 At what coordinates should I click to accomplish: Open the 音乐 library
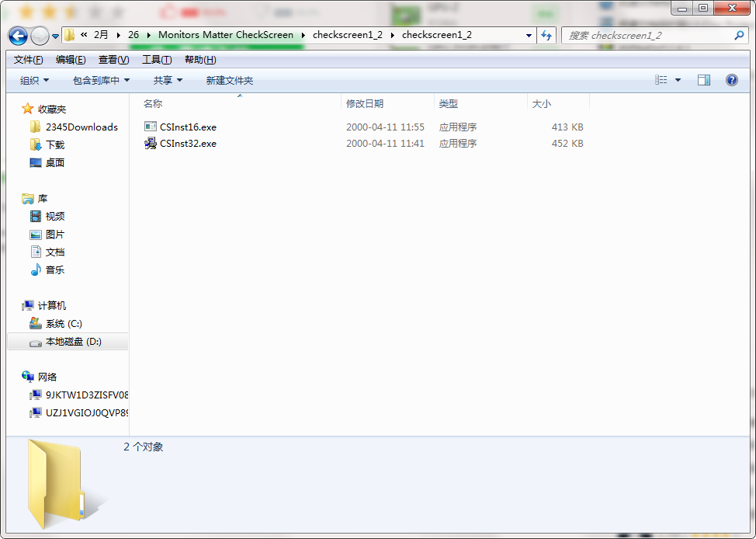click(54, 269)
